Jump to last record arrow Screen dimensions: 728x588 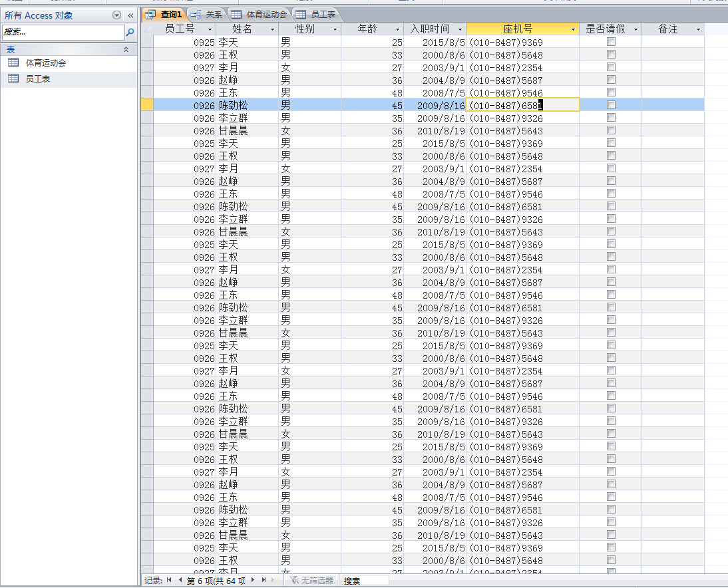click(x=264, y=579)
